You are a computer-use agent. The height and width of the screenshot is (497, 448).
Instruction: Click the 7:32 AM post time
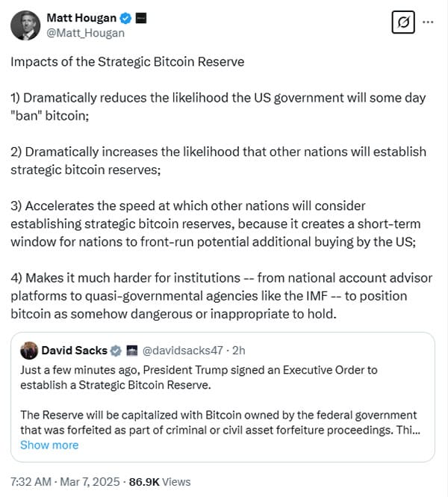point(31,482)
